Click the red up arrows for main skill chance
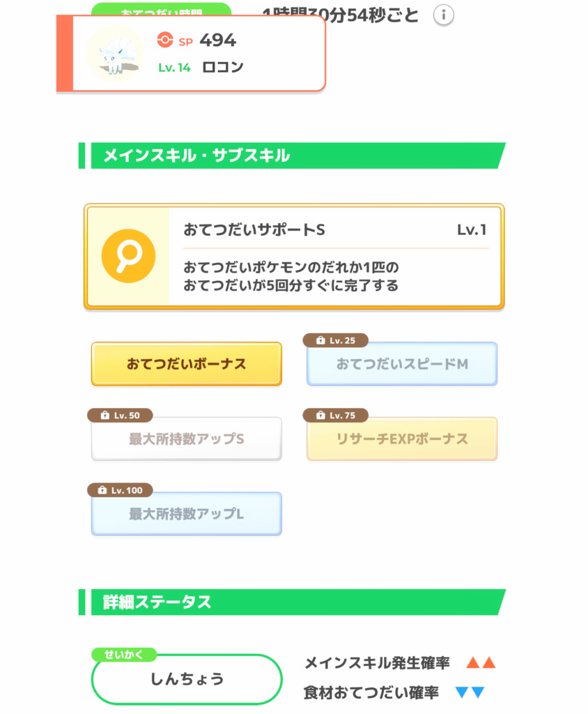Image resolution: width=588 pixels, height=714 pixels. pos(481,663)
